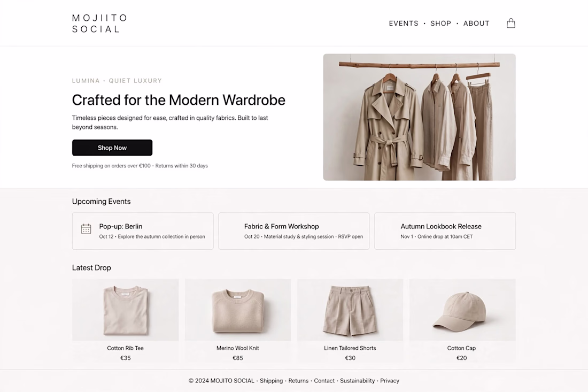This screenshot has width=588, height=392.
Task: Click the Shop Now button
Action: point(112,148)
